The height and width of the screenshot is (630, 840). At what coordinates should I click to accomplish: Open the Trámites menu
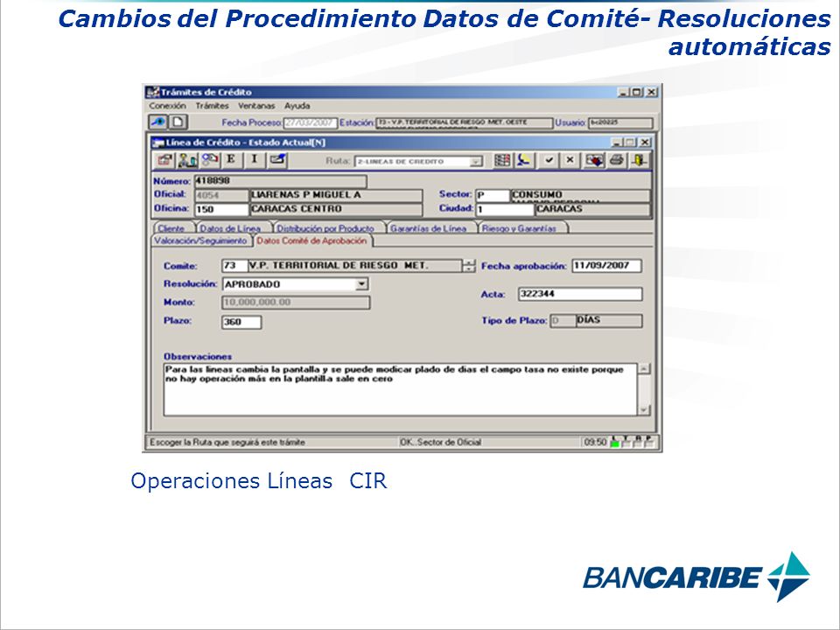212,106
